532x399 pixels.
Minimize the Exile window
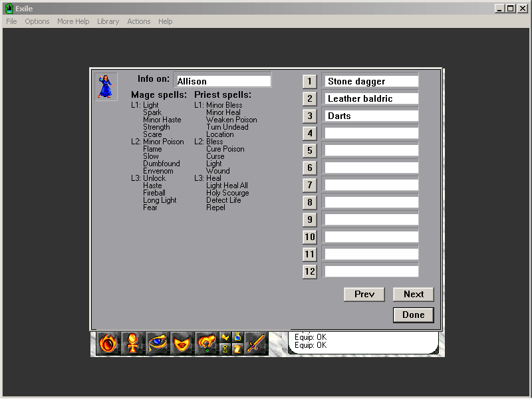tap(499, 9)
